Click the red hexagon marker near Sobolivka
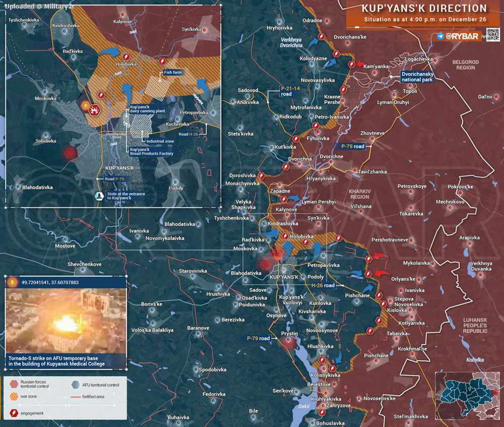504x427 pixels. click(x=69, y=152)
